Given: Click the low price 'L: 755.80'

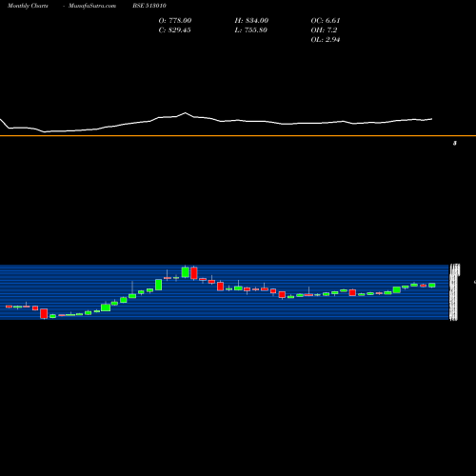Looking at the screenshot, I should point(250,30).
